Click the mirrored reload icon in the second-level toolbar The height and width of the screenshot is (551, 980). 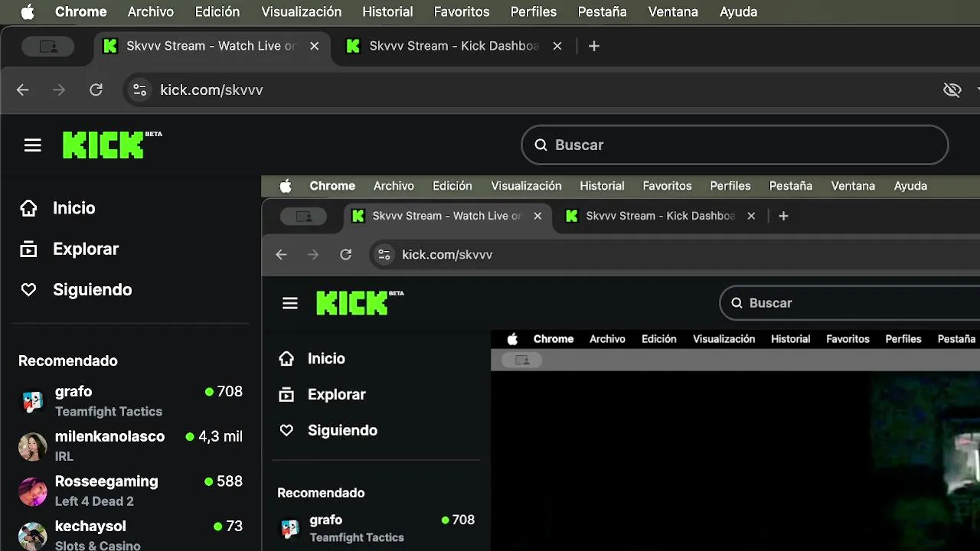345,255
